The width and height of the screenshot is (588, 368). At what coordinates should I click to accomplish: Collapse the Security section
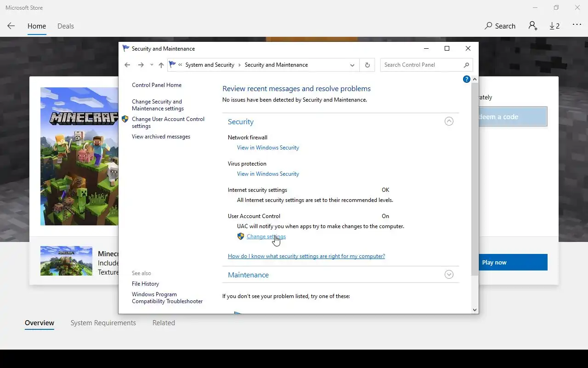(449, 121)
